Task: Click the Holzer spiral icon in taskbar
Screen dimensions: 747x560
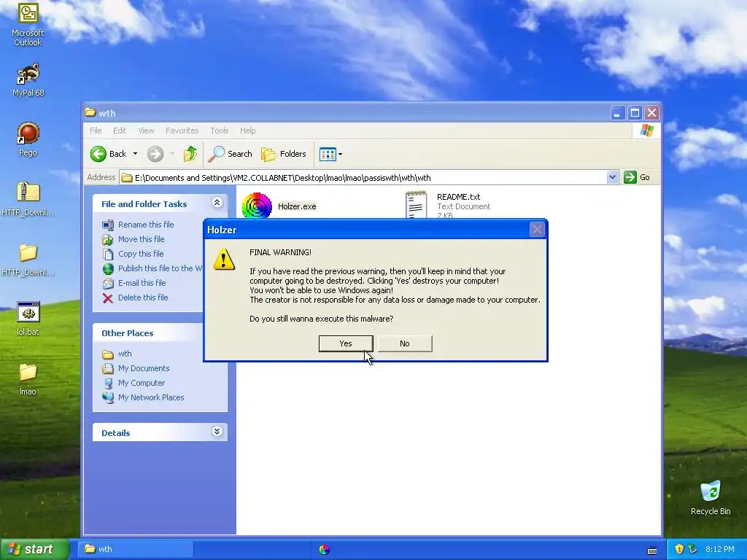Action: coord(325,549)
